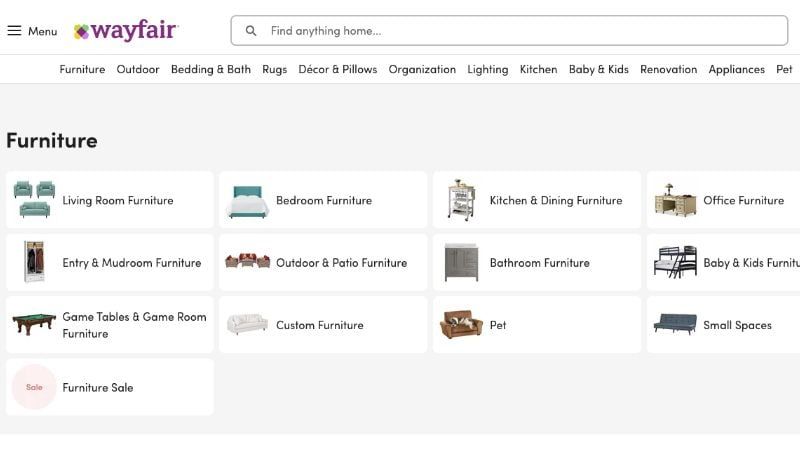The image size is (800, 450).
Task: Click the Menu label text
Action: [42, 31]
